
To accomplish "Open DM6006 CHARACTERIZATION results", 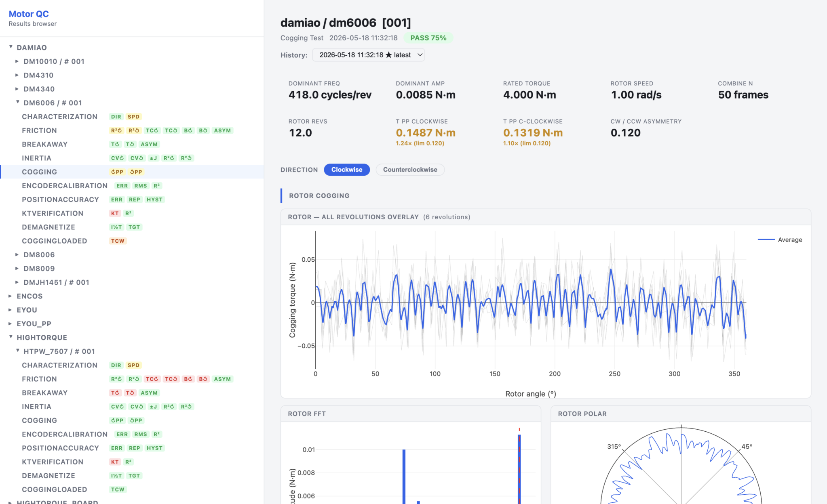I will 59,117.
